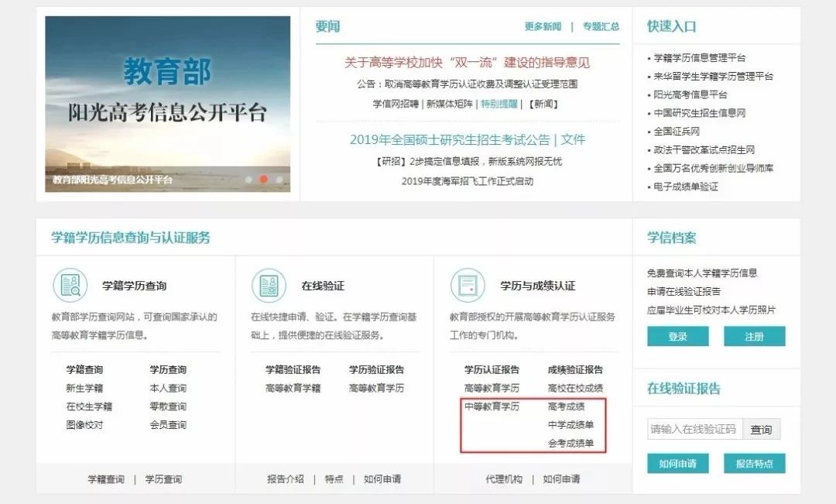Click 中学成绩单 link
Viewport: 836px width, 504px height.
570,425
